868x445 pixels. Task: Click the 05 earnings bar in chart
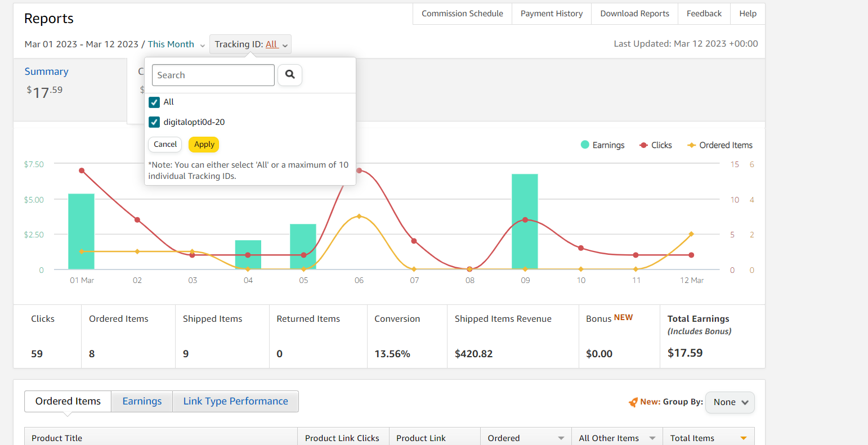[303, 247]
